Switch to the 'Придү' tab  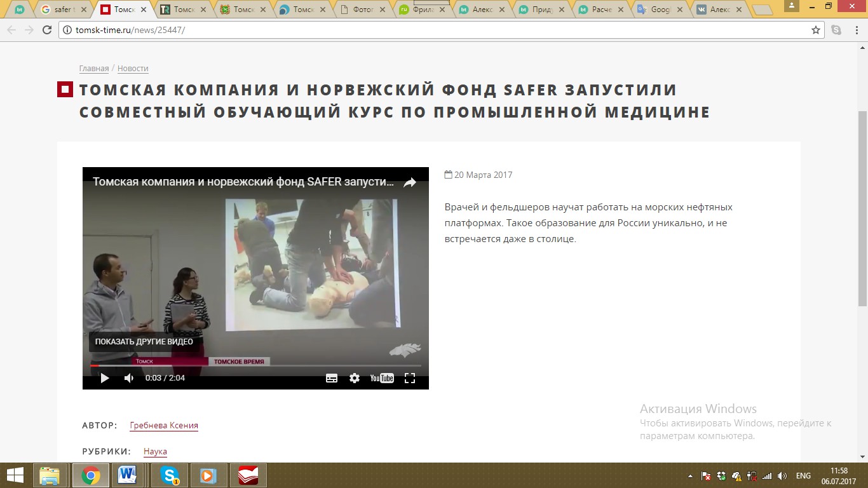click(x=541, y=10)
